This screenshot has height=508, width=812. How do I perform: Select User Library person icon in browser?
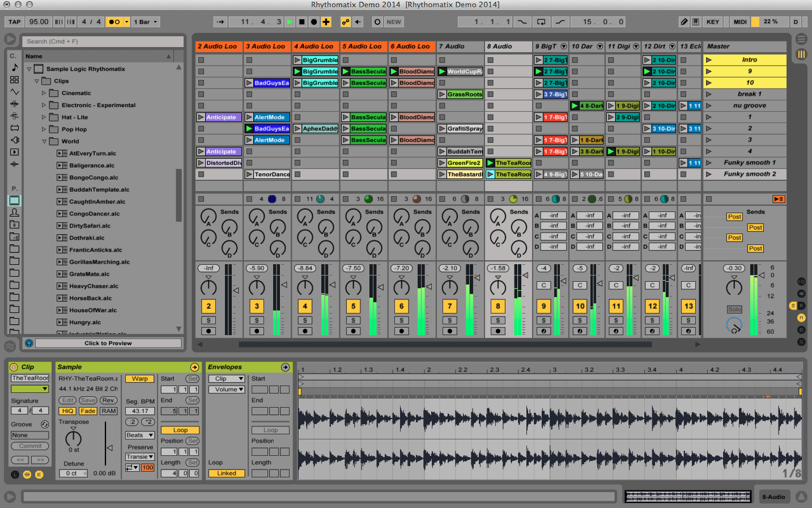[15, 213]
